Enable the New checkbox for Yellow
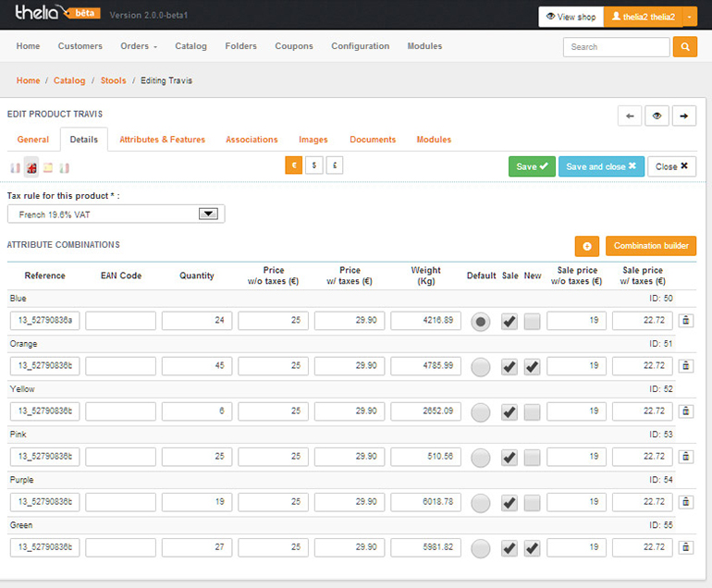 click(x=532, y=411)
